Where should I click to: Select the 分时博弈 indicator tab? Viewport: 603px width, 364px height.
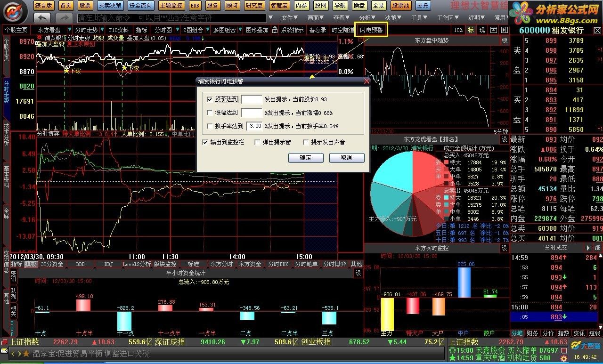point(334,264)
